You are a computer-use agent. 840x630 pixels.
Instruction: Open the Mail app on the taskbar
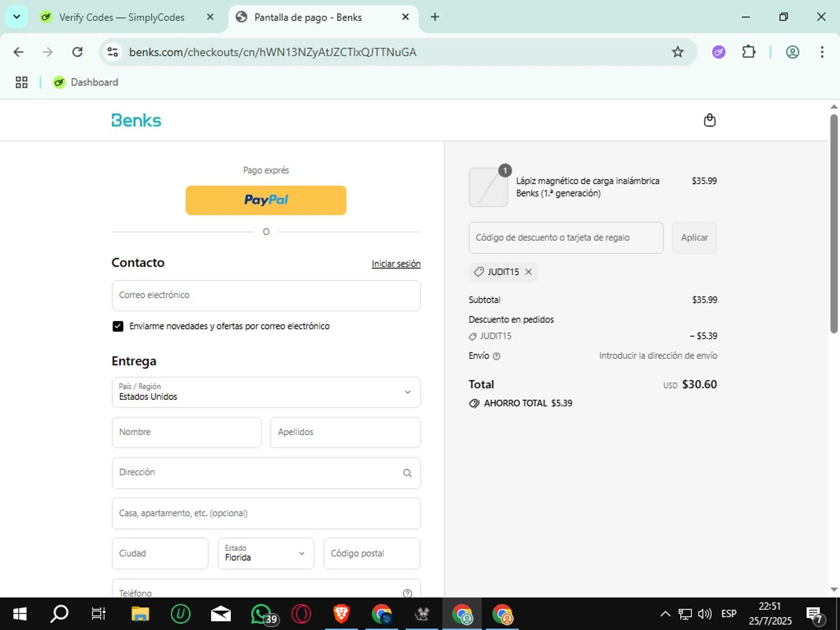point(221,614)
